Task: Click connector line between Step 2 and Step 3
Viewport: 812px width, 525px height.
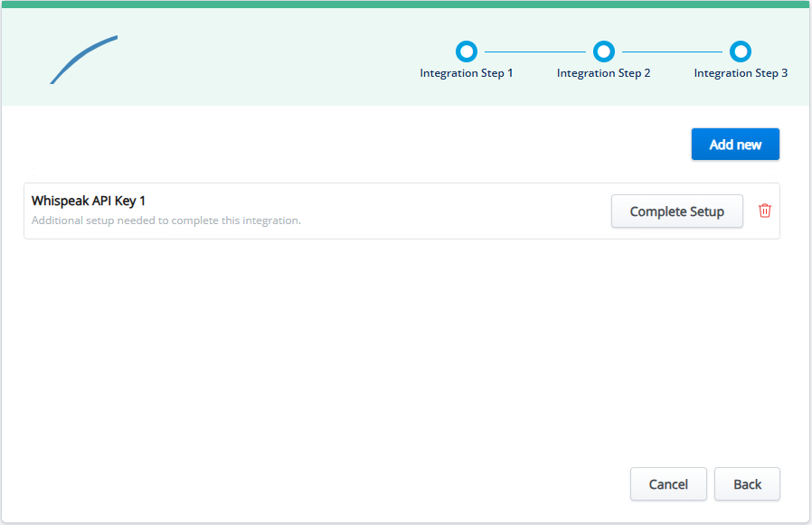Action: pyautogui.click(x=672, y=52)
